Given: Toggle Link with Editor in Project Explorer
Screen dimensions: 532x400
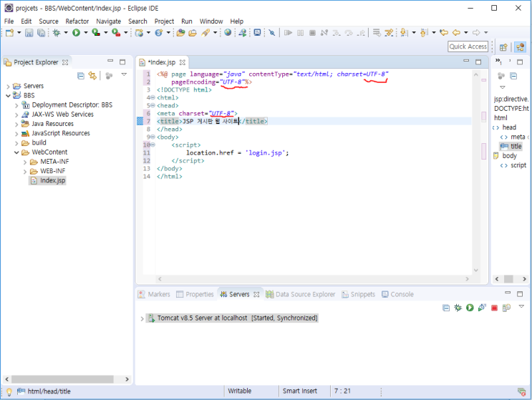Looking at the screenshot, I should click(x=92, y=76).
